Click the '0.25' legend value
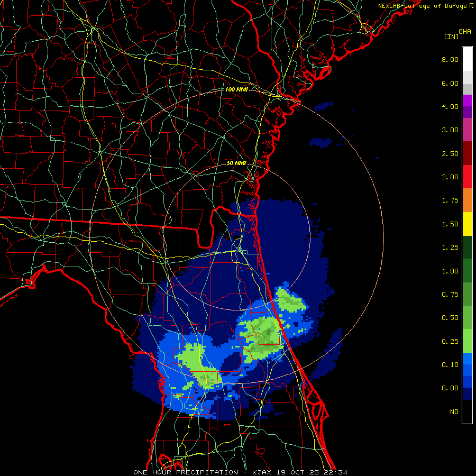The width and height of the screenshot is (476, 476). pyautogui.click(x=450, y=342)
